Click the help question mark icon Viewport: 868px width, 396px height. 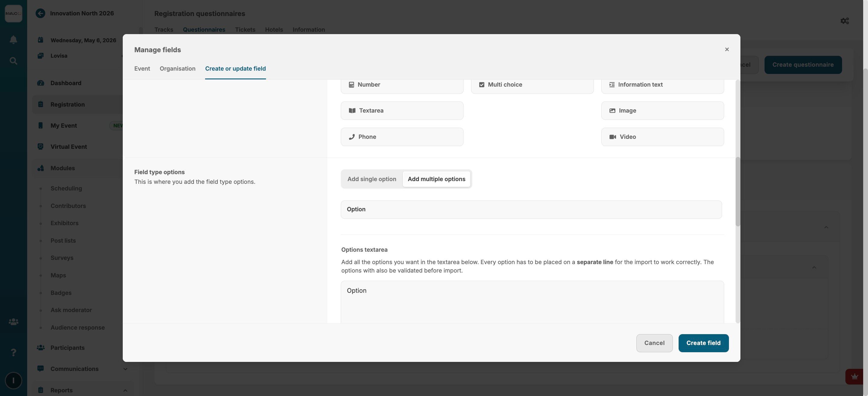14,353
